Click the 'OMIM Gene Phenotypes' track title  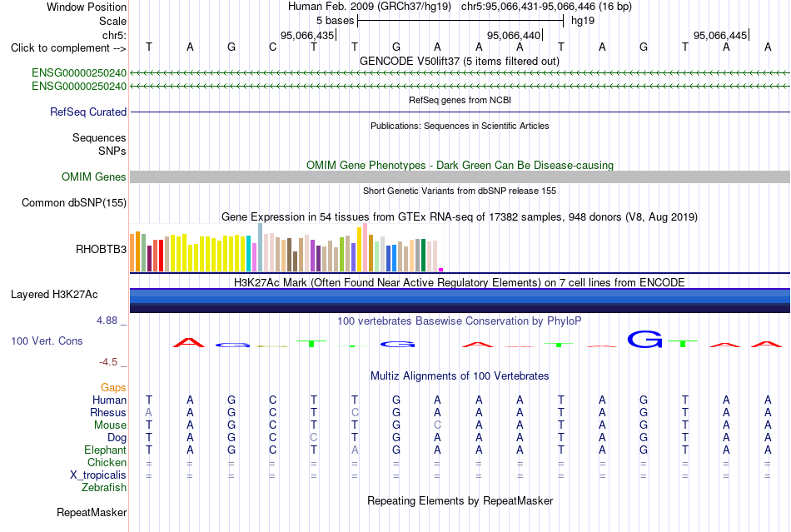(460, 165)
